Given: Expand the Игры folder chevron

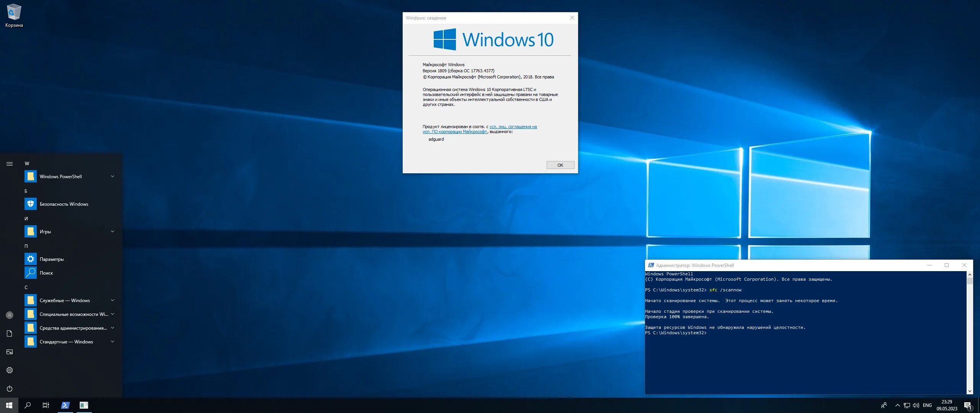Looking at the screenshot, I should pos(113,231).
